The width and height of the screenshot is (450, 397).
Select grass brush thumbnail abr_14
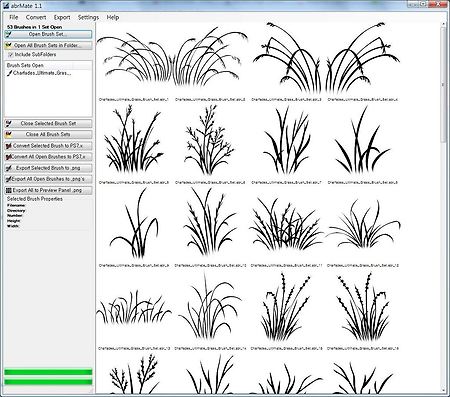(x=210, y=307)
